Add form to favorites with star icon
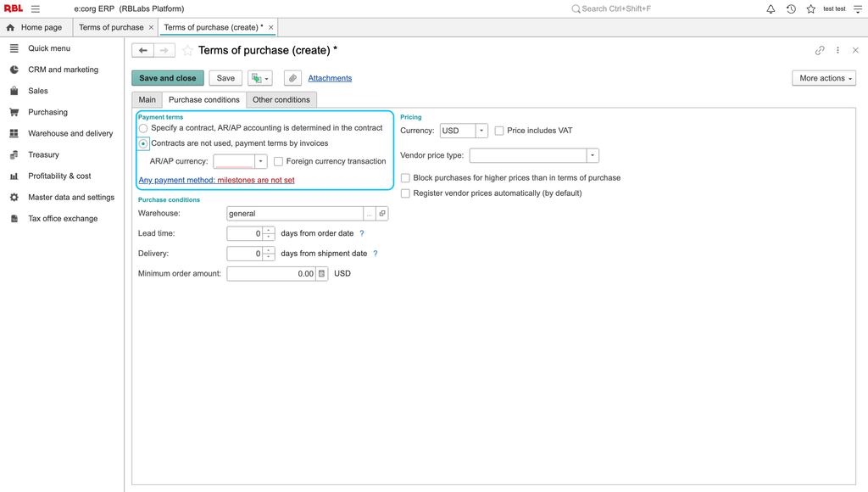Image resolution: width=868 pixels, height=492 pixels. (187, 50)
